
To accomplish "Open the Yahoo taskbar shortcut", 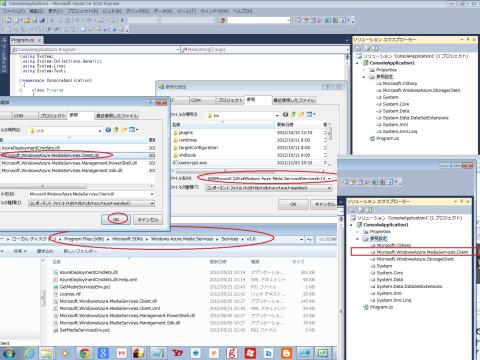I will tap(177, 353).
